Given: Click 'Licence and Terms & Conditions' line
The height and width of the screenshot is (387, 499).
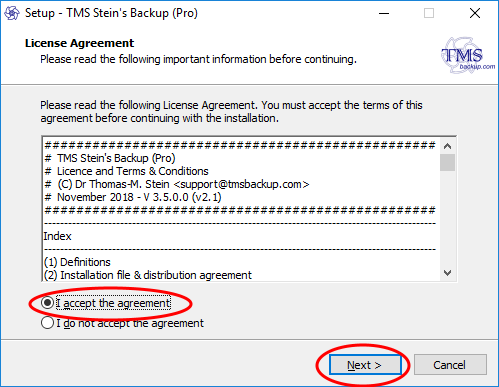Looking at the screenshot, I should (127, 171).
